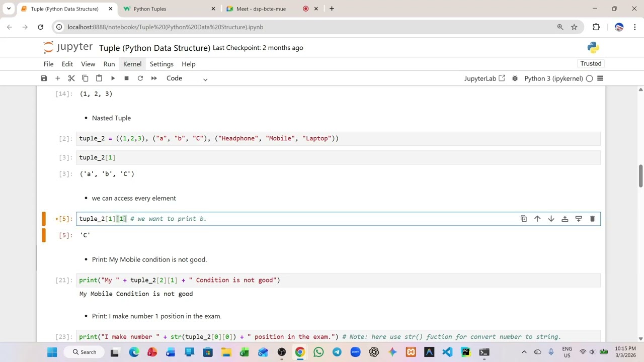
Task: Open a new browser tab
Action: pyautogui.click(x=332, y=9)
